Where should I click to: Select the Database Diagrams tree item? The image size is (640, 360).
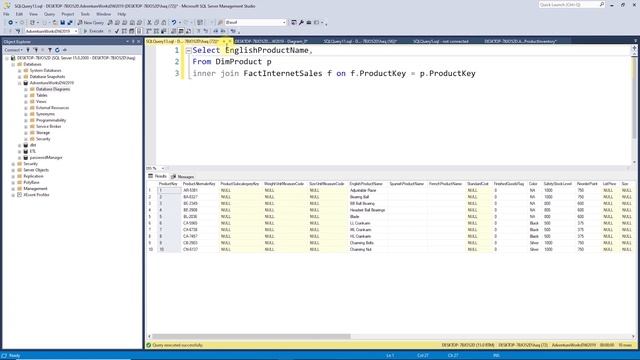(x=53, y=89)
